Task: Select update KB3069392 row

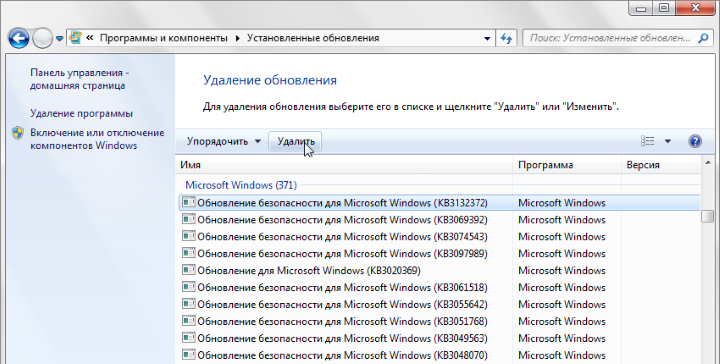Action: click(439, 220)
